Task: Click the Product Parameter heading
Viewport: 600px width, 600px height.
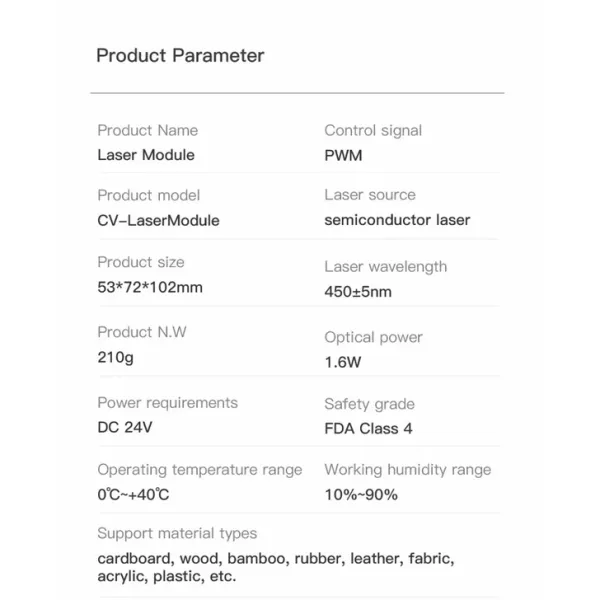Action: 180,56
